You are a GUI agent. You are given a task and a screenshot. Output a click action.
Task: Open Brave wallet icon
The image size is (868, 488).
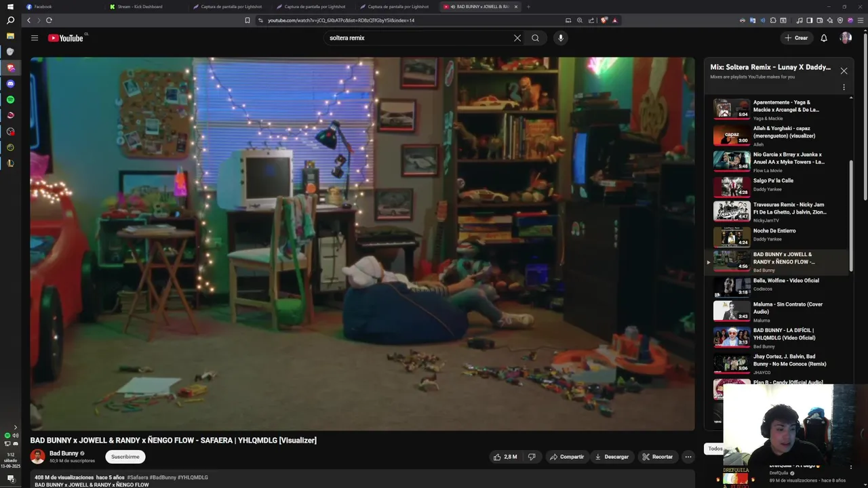(819, 20)
